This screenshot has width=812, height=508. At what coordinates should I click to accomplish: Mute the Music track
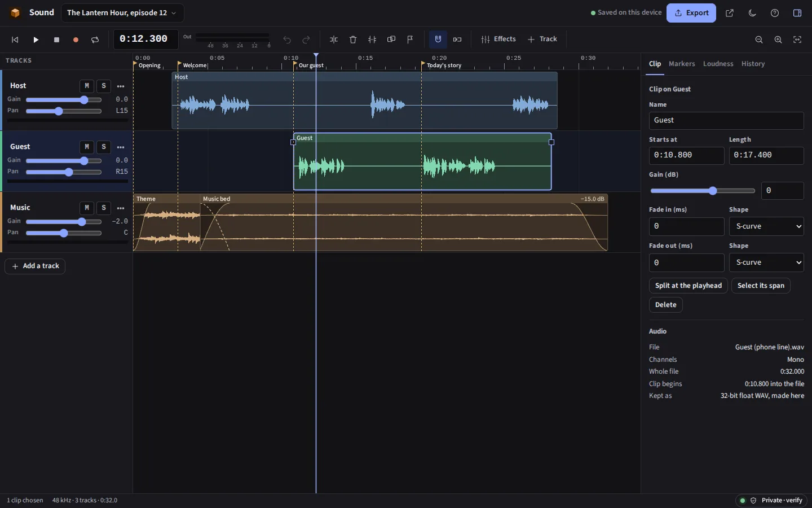click(x=86, y=208)
